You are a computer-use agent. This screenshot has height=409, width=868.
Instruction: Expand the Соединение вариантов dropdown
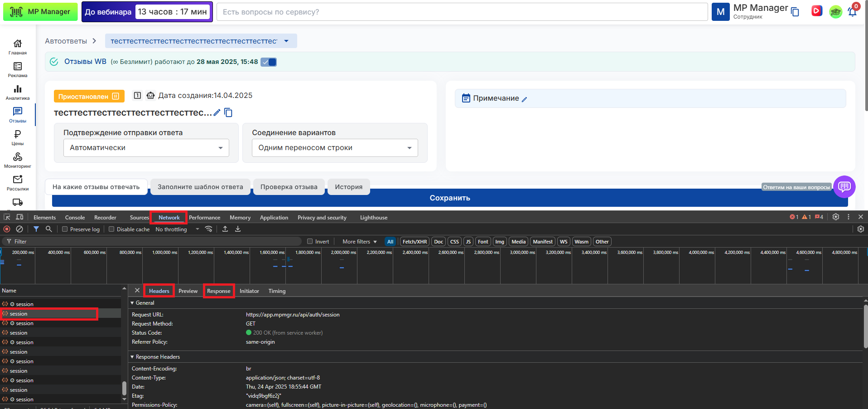[x=334, y=148]
